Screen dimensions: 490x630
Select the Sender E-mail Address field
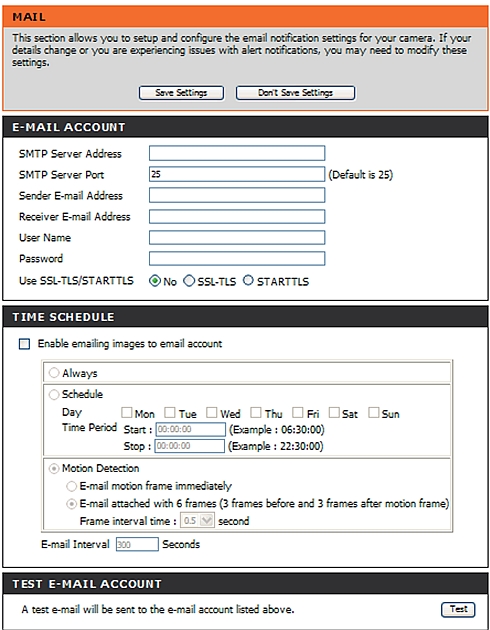[x=237, y=195]
